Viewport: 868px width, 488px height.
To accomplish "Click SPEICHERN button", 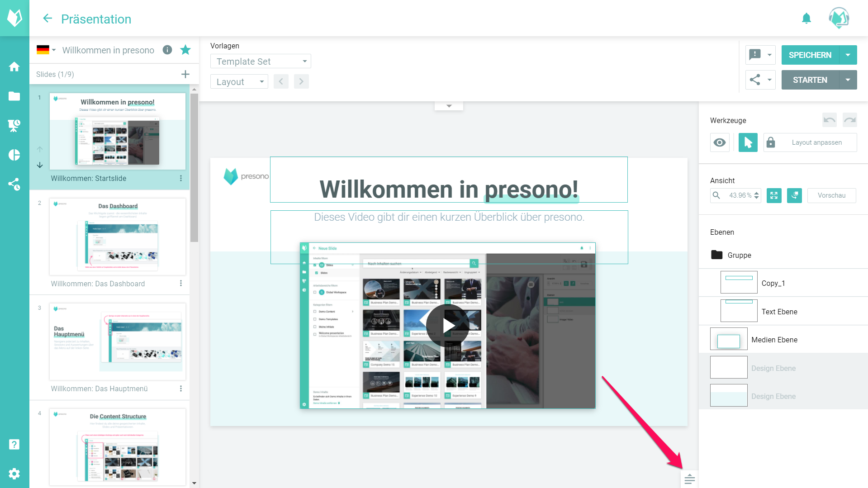I will [x=810, y=55].
